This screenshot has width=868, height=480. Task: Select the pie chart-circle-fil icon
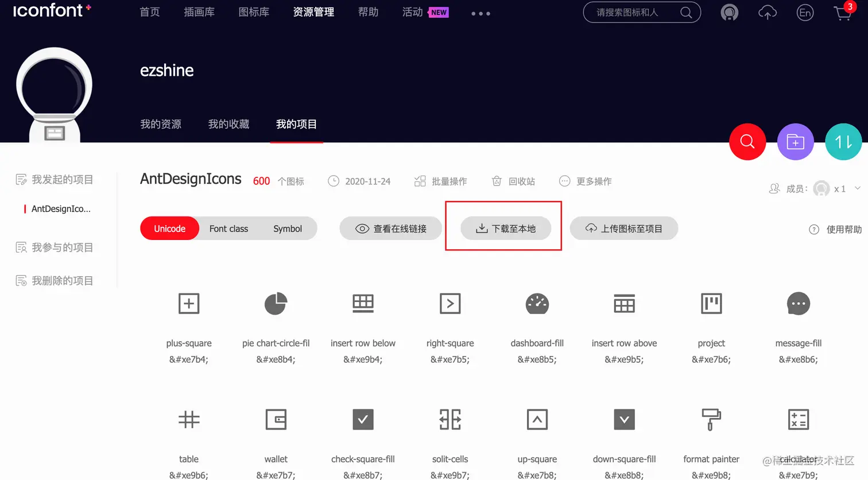point(276,303)
